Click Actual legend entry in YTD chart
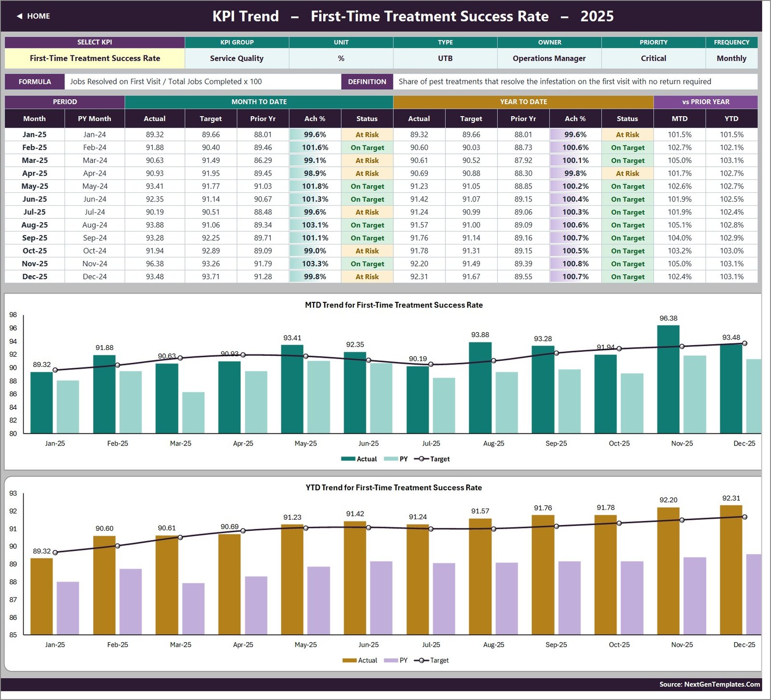Image resolution: width=771 pixels, height=700 pixels. [360, 660]
